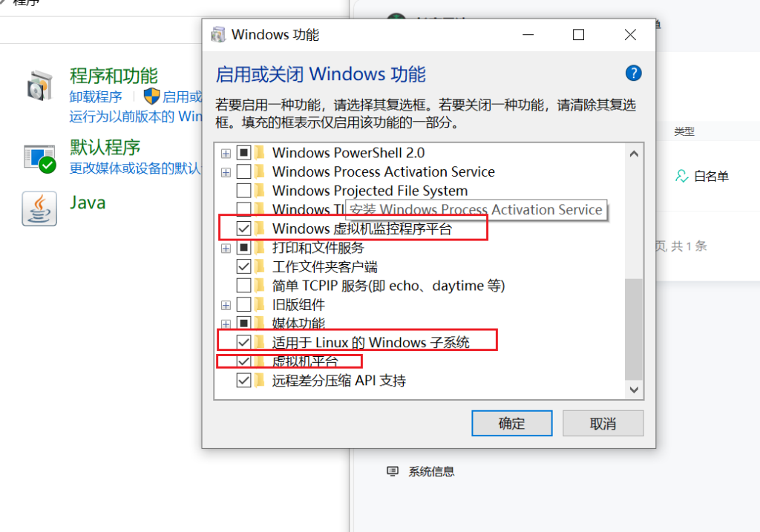Click the shield icon beside 启用或关闭
Image resolution: width=760 pixels, height=532 pixels.
click(x=151, y=96)
